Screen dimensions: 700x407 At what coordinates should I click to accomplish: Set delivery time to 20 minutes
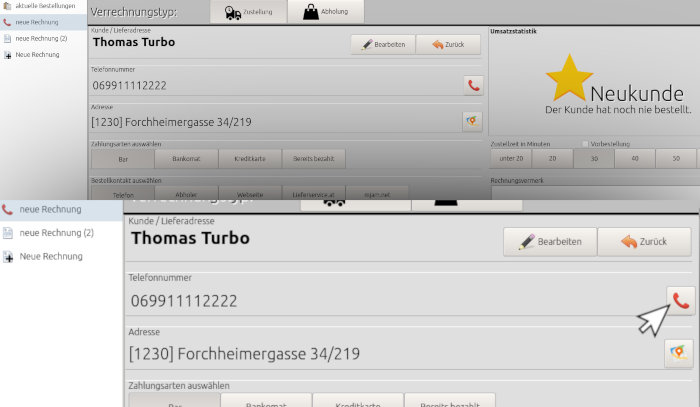[x=552, y=159]
